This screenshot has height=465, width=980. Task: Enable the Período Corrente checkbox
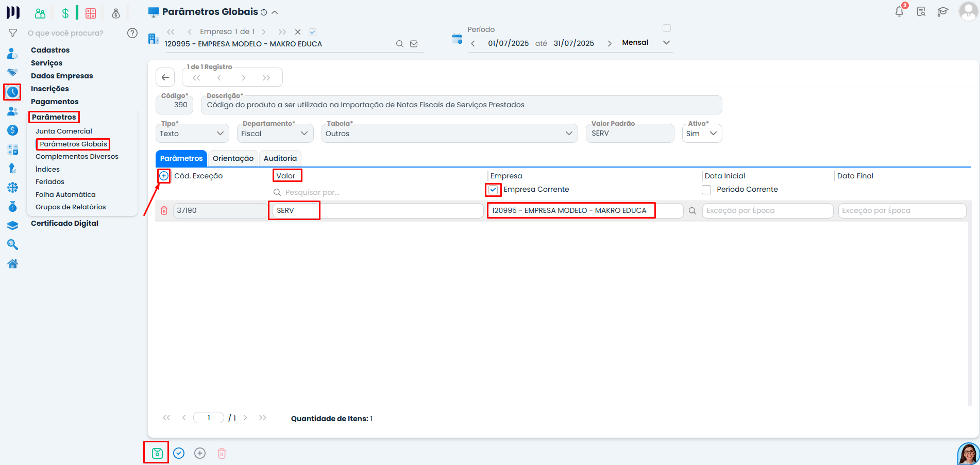pyautogui.click(x=706, y=189)
